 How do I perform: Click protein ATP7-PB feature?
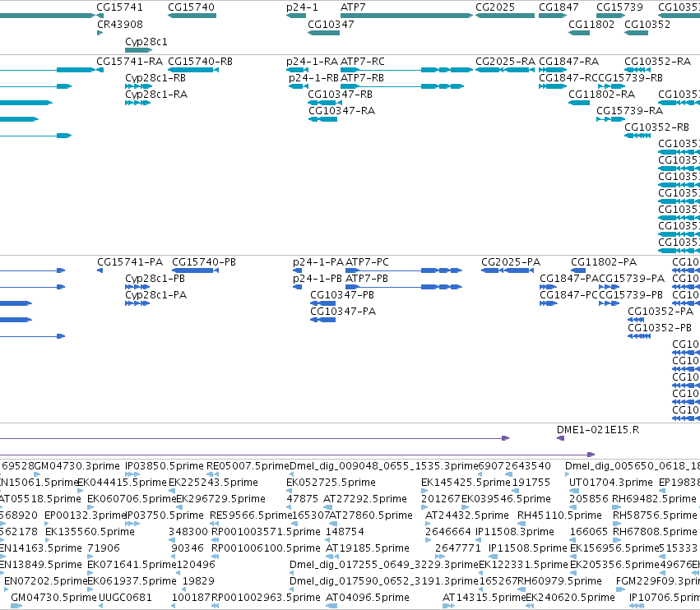[404, 287]
